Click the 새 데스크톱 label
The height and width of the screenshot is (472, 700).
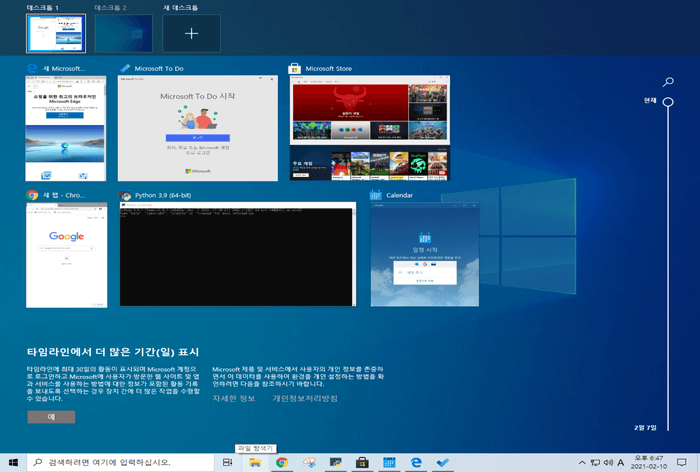[180, 8]
